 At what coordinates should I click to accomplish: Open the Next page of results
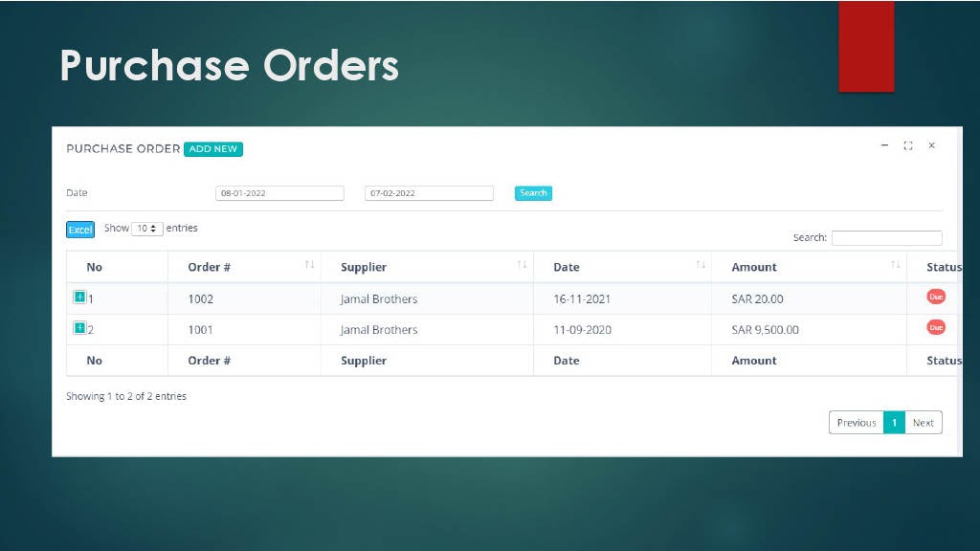click(923, 422)
